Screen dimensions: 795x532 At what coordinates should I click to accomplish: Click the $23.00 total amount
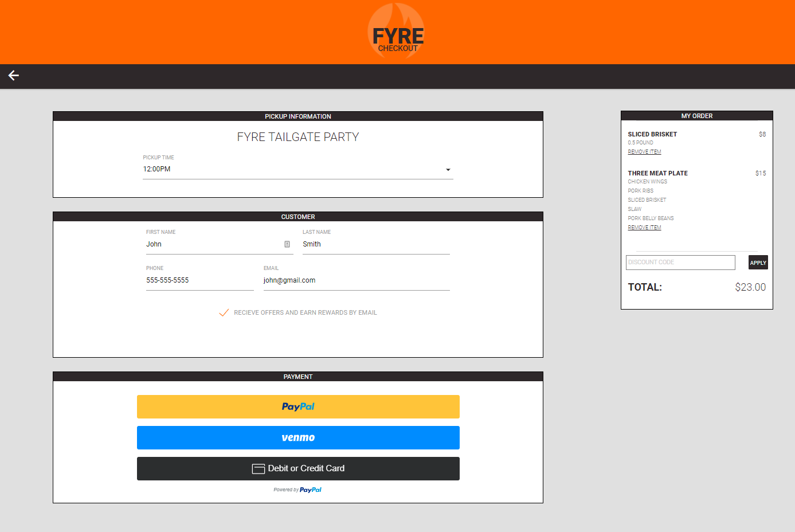750,287
